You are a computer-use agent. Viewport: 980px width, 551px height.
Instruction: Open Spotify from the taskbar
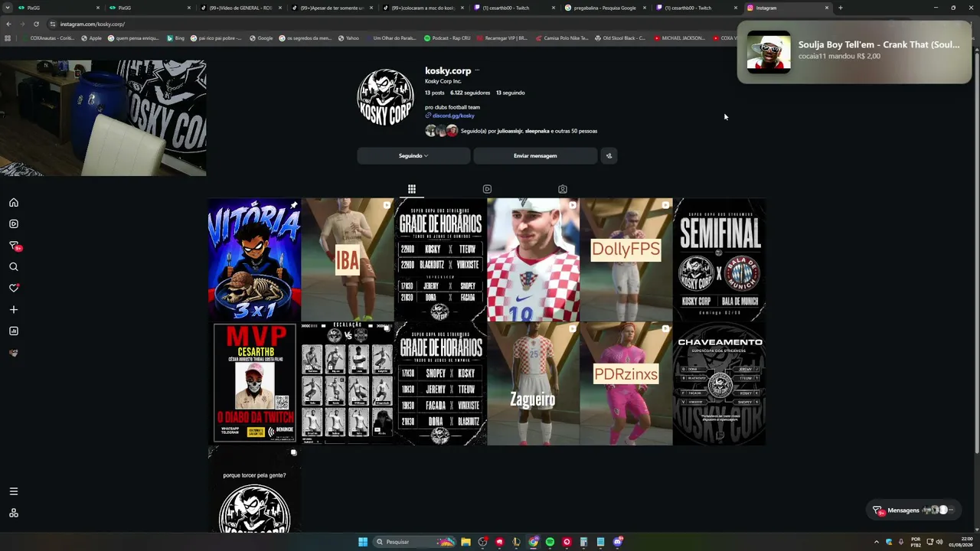coord(550,542)
